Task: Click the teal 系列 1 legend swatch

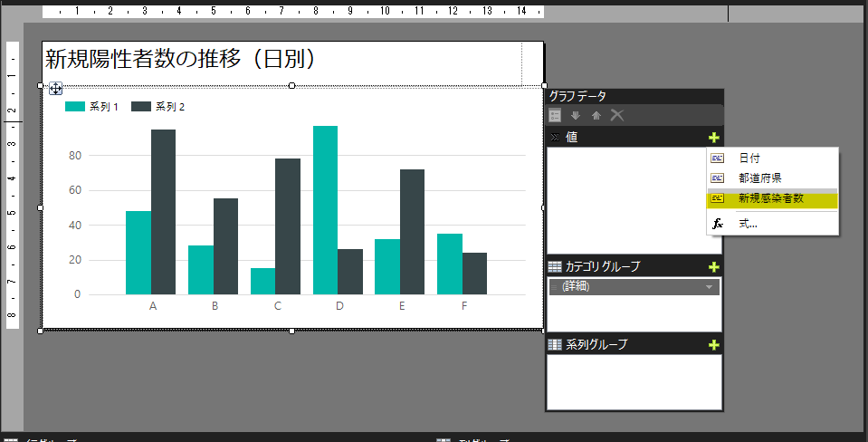Action: [x=75, y=107]
